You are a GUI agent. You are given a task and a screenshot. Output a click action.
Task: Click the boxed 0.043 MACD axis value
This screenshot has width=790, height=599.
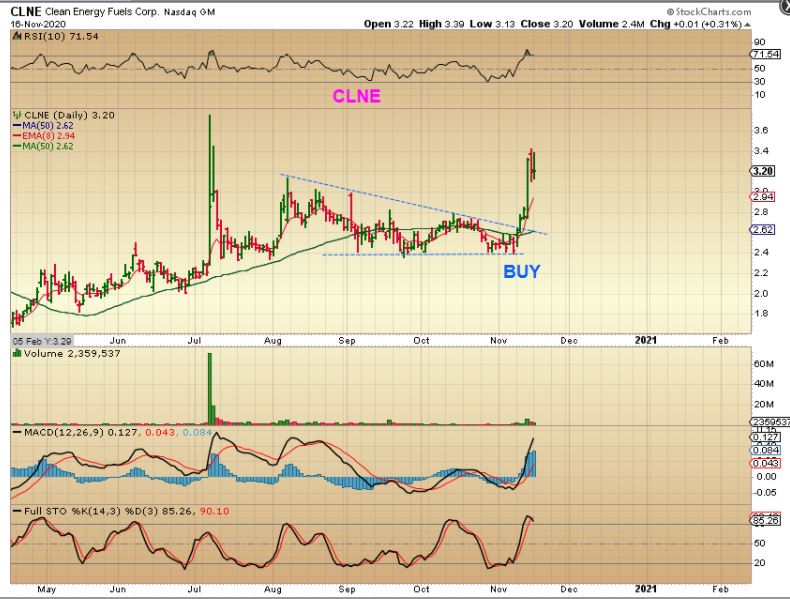(765, 463)
